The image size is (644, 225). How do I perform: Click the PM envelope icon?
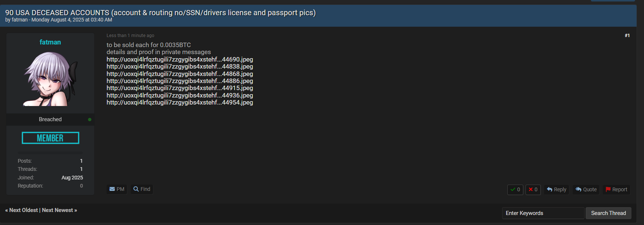pyautogui.click(x=112, y=189)
